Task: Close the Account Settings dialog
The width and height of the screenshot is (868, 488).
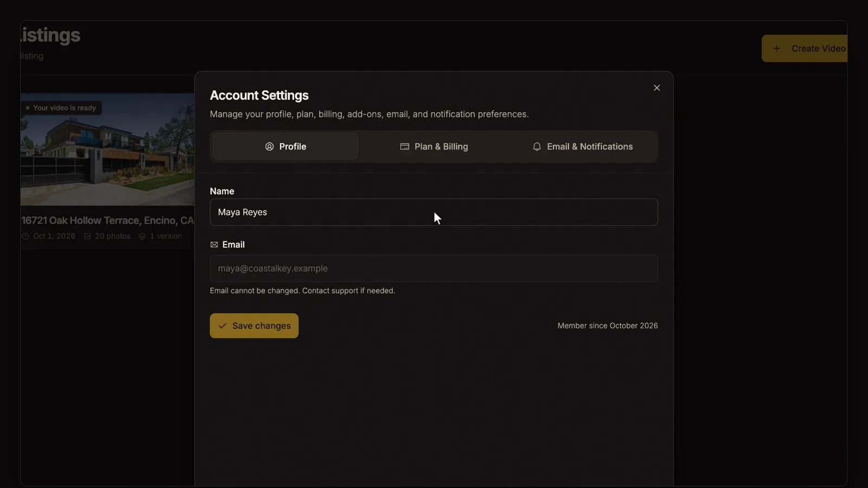Action: 656,88
